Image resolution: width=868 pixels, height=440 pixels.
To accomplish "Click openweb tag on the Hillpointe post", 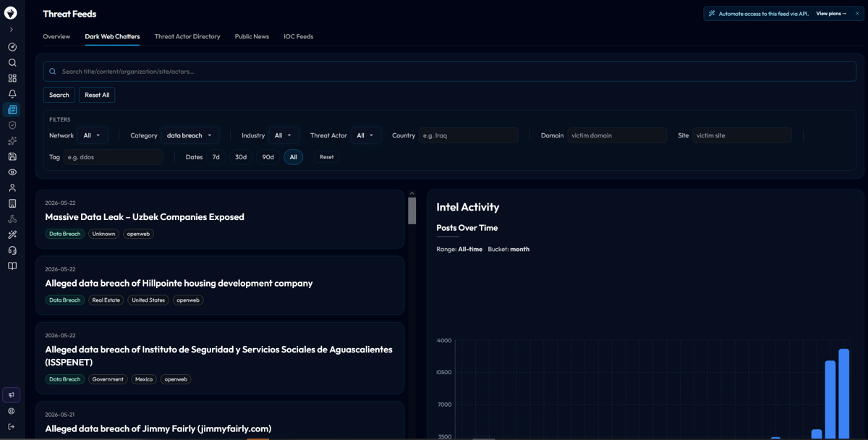I will pyautogui.click(x=188, y=300).
